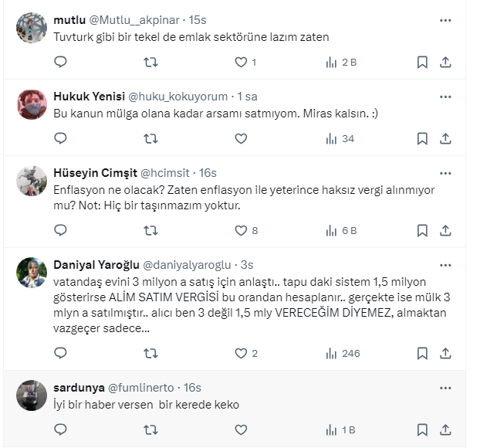480x448 pixels.
Task: Retweet the Hukuk Yenisi post
Action: [151, 139]
